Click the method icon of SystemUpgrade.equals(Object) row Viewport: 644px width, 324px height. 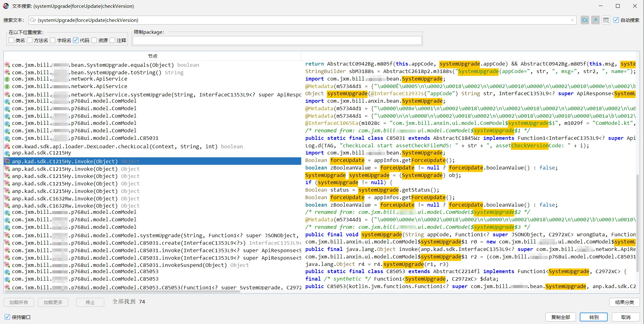7,65
